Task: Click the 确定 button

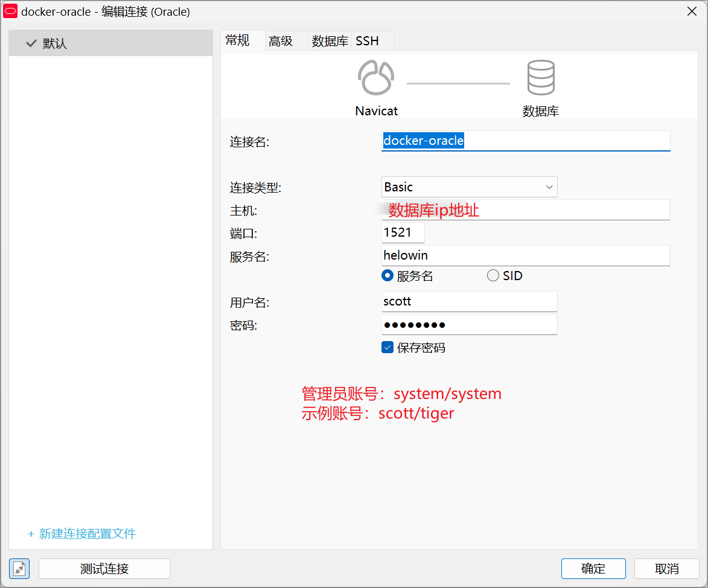Action: (593, 569)
